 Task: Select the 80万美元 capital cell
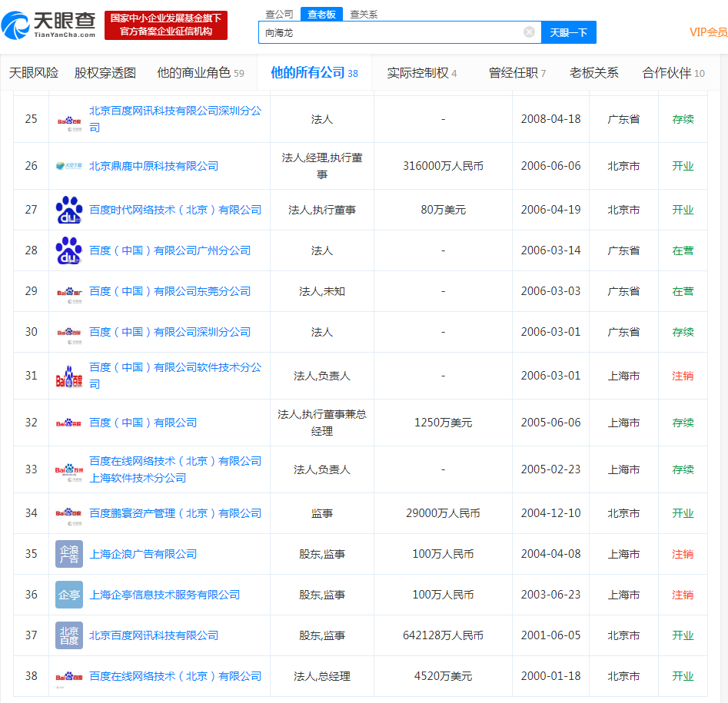[443, 210]
